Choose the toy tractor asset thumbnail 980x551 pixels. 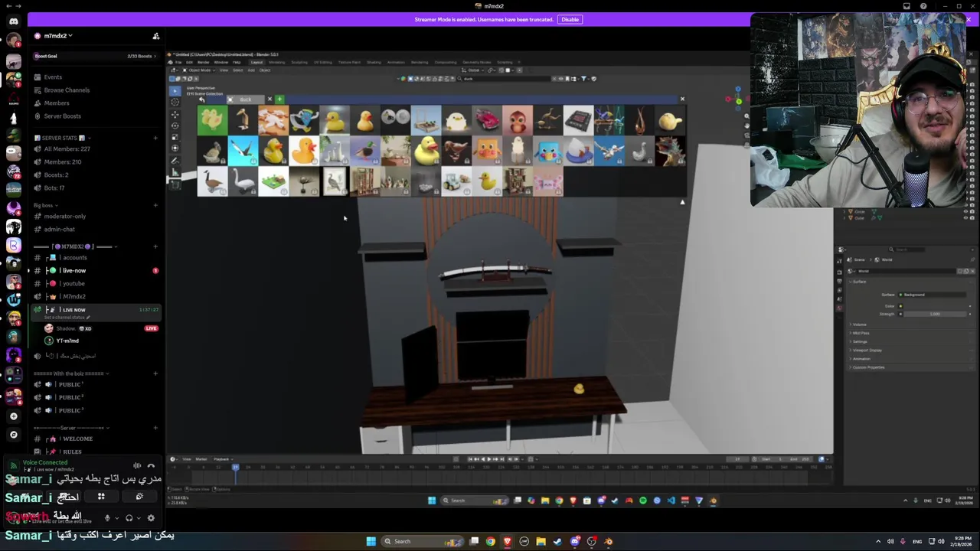(456, 182)
